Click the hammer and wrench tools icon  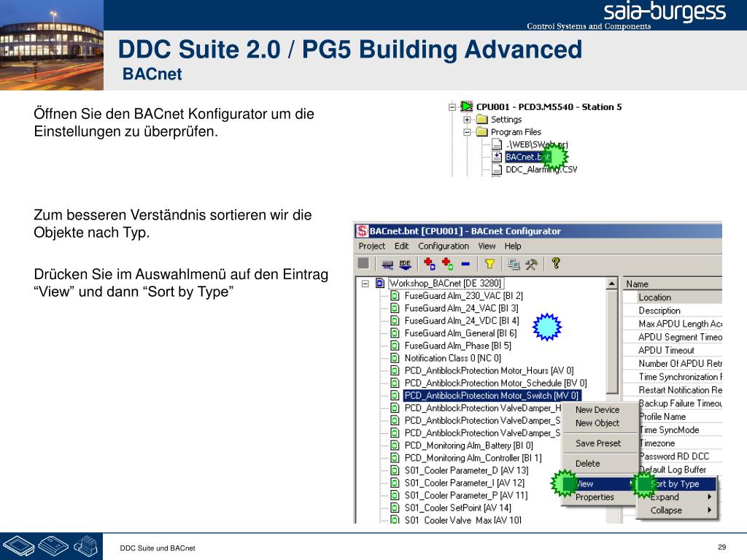pos(531,264)
